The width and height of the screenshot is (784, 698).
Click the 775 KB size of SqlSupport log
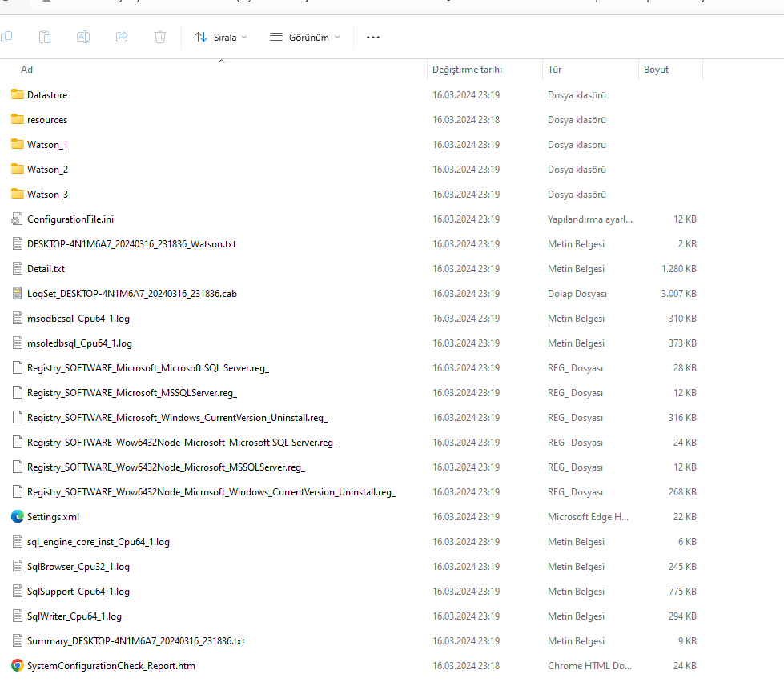[682, 592]
